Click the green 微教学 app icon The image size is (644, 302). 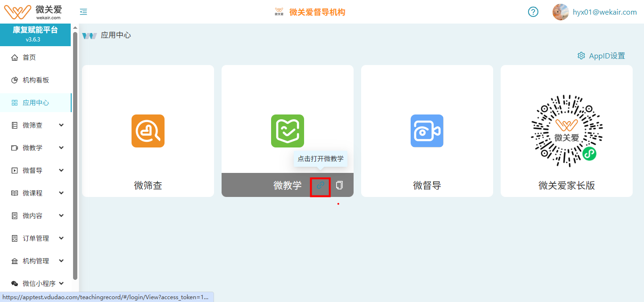(x=288, y=131)
